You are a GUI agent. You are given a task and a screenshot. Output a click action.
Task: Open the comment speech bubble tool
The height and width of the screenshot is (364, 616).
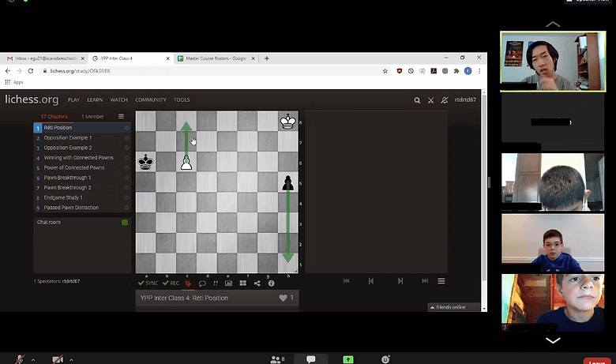click(202, 283)
